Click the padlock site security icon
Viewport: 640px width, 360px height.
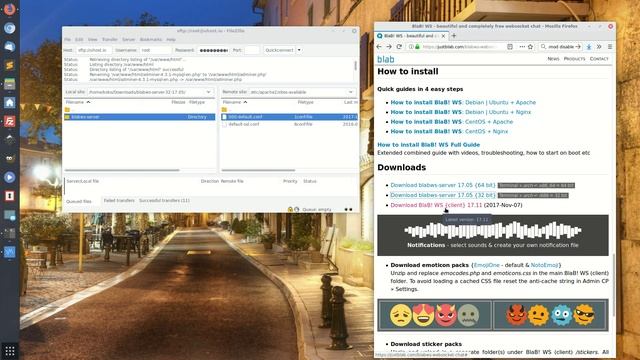tap(418, 47)
